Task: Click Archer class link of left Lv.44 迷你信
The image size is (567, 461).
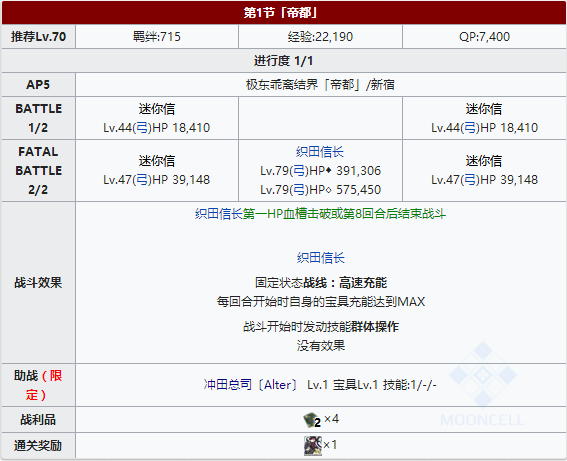Action: pos(142,128)
